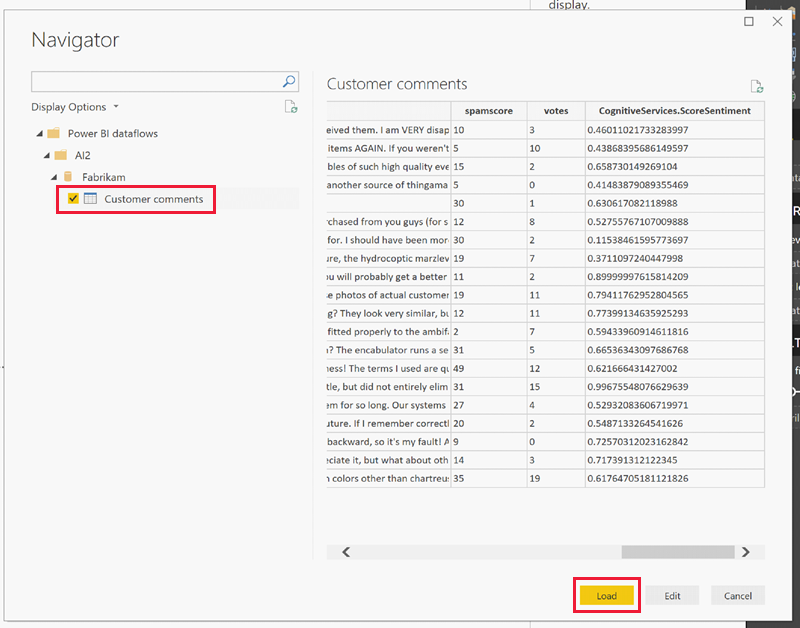The width and height of the screenshot is (800, 628).
Task: Click the comment cell 'backward, so it's my fault!'
Action: click(389, 442)
